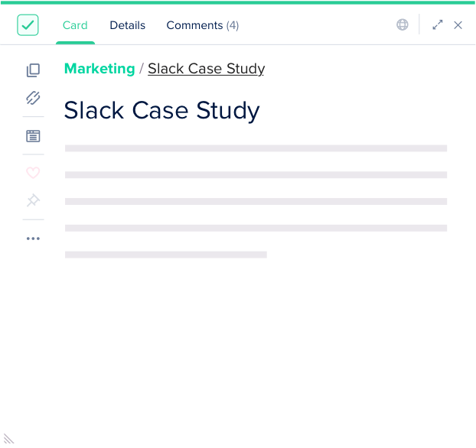Switch to the Card tab

75,25
